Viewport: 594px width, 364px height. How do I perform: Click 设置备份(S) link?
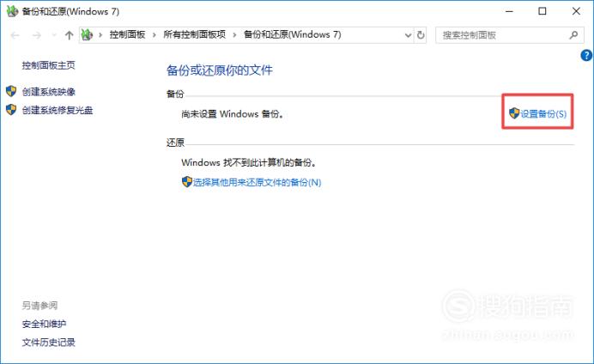543,113
